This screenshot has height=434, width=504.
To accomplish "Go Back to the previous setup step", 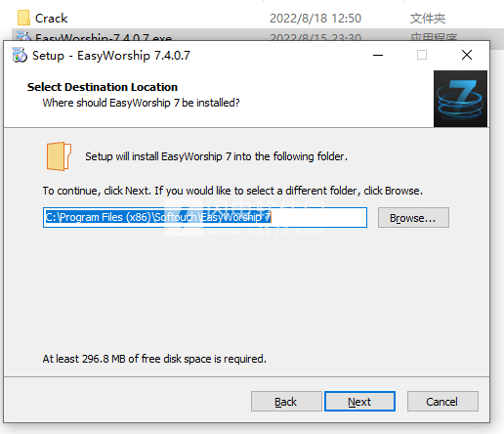I will coord(286,402).
